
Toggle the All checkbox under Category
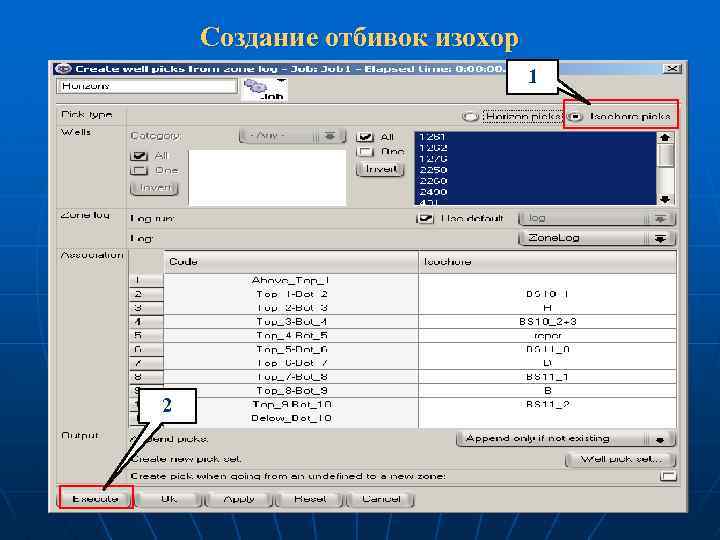[139, 156]
